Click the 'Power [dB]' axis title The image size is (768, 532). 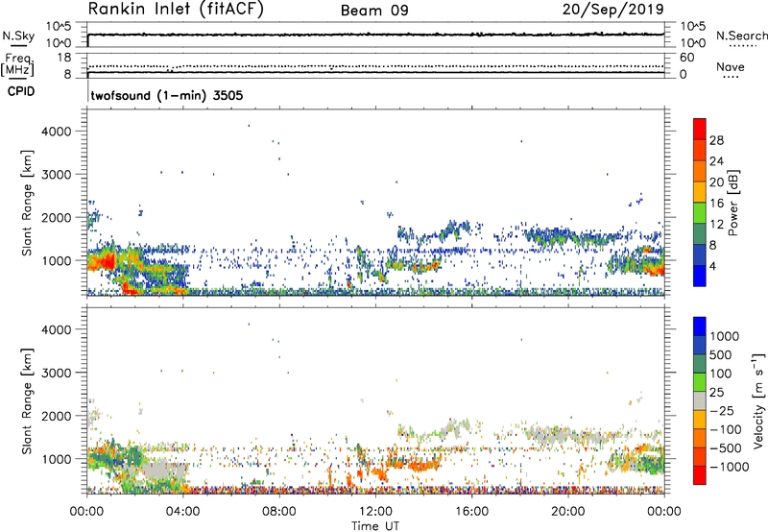(x=733, y=203)
